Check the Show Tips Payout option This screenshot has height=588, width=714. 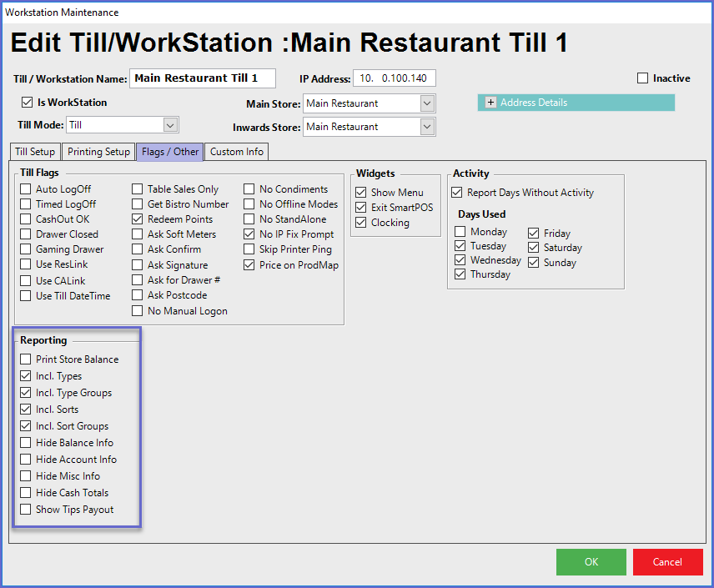pos(26,510)
